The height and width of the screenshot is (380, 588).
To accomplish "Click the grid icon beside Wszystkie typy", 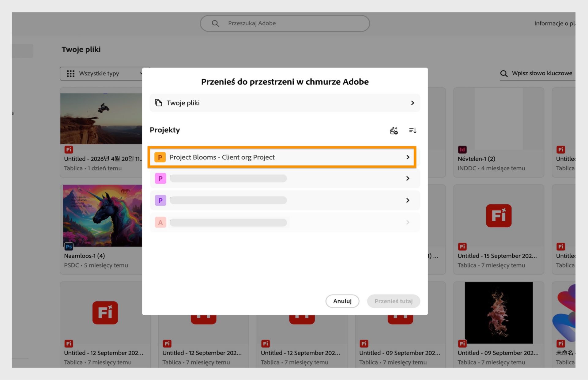I will (x=70, y=74).
